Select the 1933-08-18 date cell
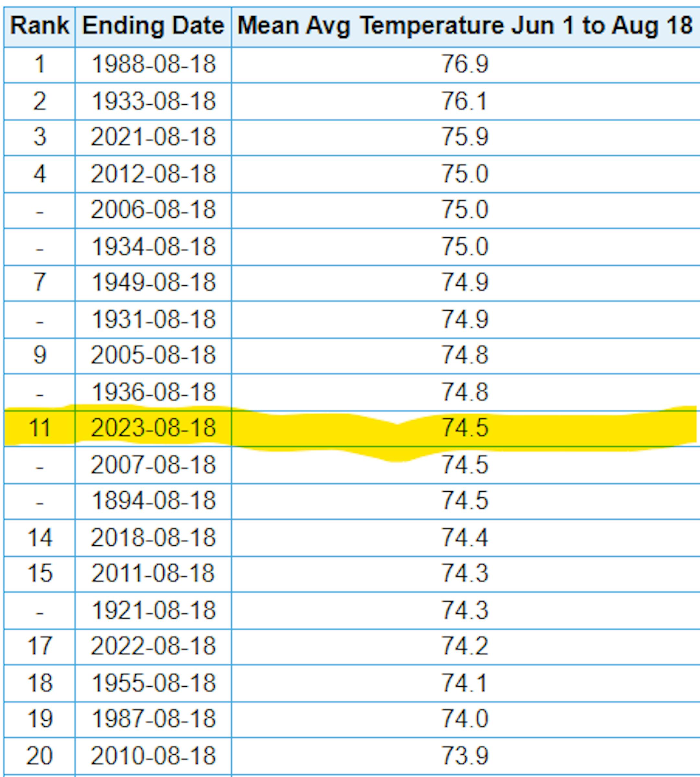 coord(153,101)
